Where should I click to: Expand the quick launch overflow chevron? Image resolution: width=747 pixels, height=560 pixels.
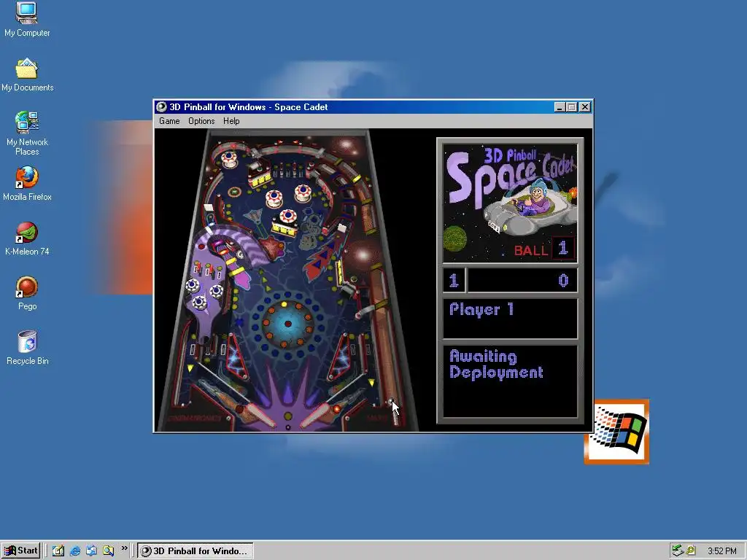click(x=124, y=548)
